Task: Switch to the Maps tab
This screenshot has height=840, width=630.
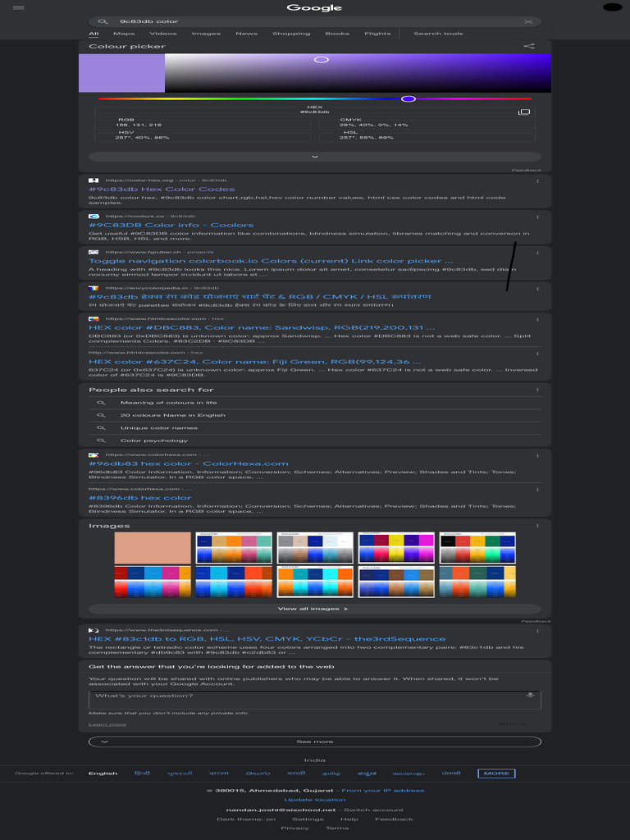Action: tap(124, 34)
